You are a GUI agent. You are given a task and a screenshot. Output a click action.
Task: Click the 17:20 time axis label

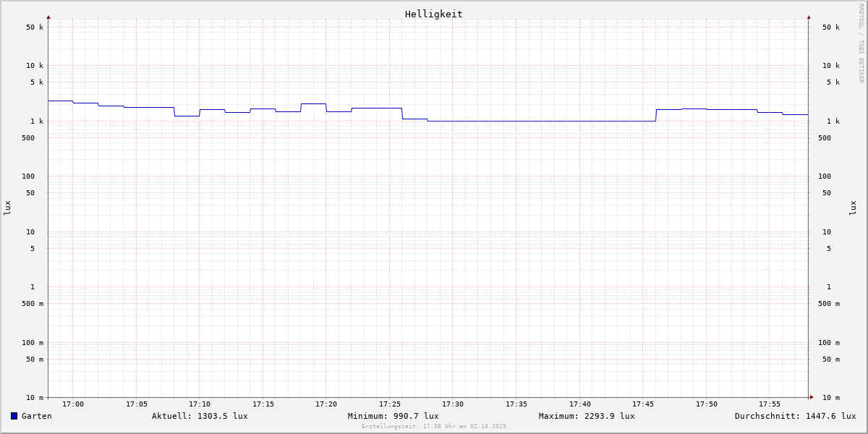[326, 404]
